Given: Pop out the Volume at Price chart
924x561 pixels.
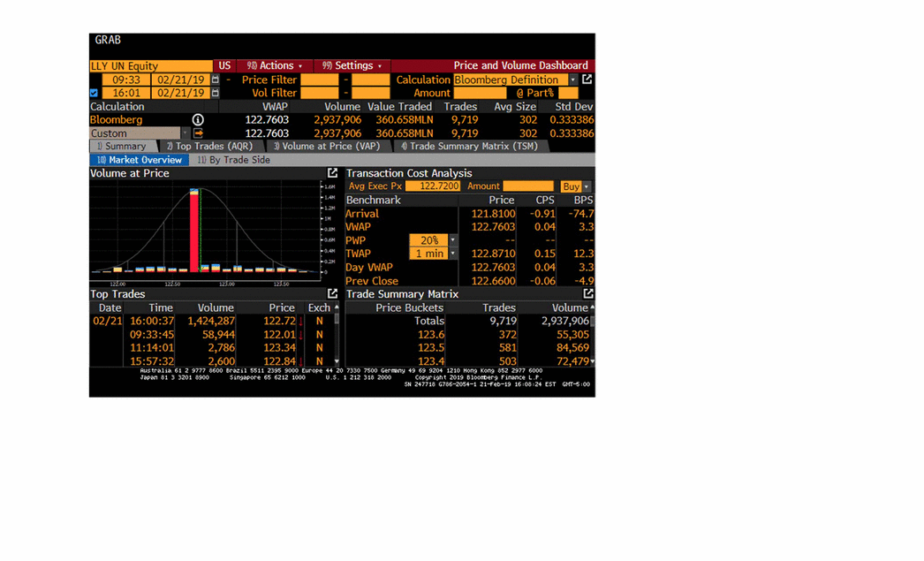Looking at the screenshot, I should [332, 173].
